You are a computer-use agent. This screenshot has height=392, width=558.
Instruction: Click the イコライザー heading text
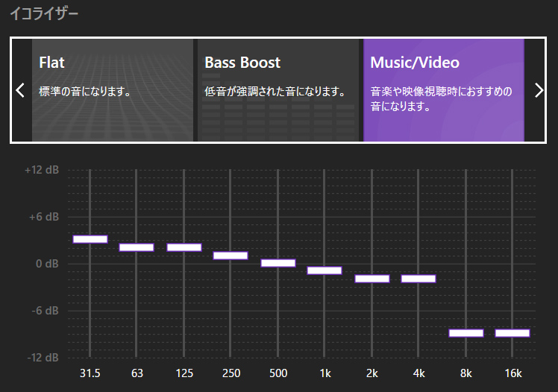point(44,14)
